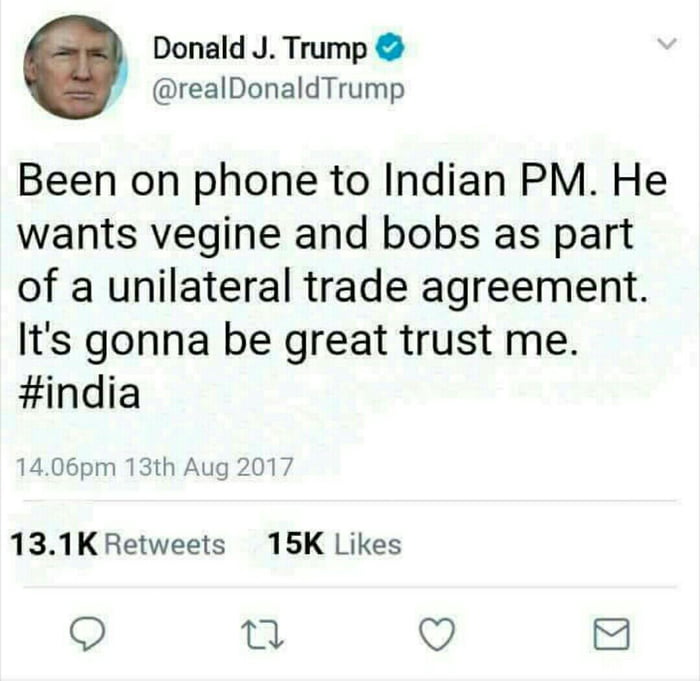
Task: Visit the @realDonaldTrump handle link
Action: [279, 90]
